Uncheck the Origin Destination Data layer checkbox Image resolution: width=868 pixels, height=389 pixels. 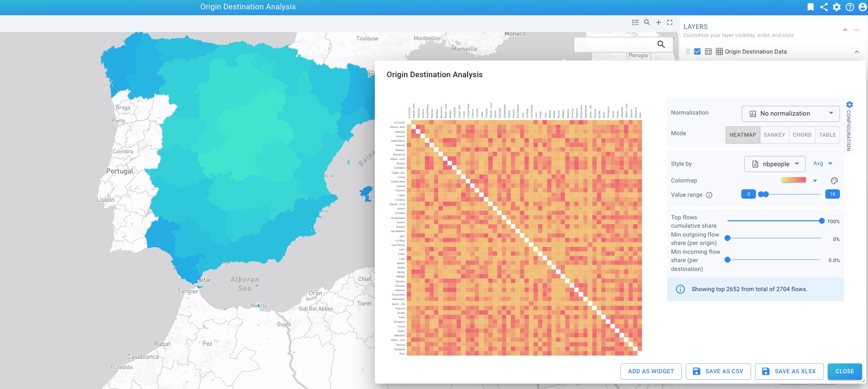tap(697, 52)
